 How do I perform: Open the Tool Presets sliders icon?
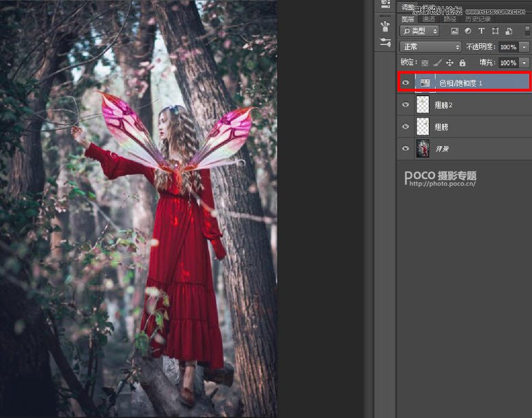click(x=385, y=43)
